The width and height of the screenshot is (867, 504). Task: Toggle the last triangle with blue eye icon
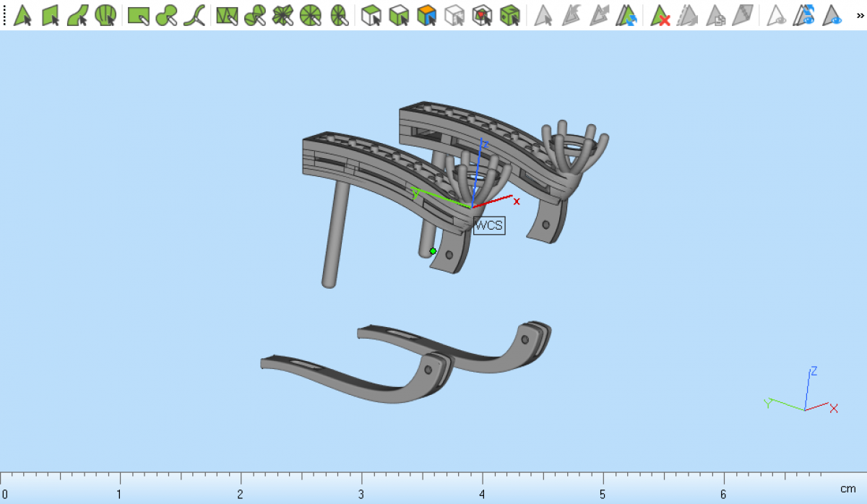[x=832, y=15]
